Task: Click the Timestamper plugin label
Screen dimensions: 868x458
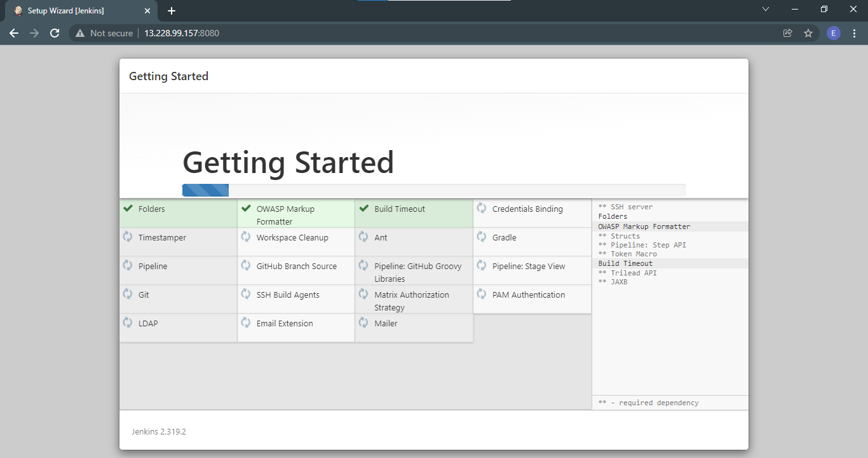Action: click(x=162, y=237)
